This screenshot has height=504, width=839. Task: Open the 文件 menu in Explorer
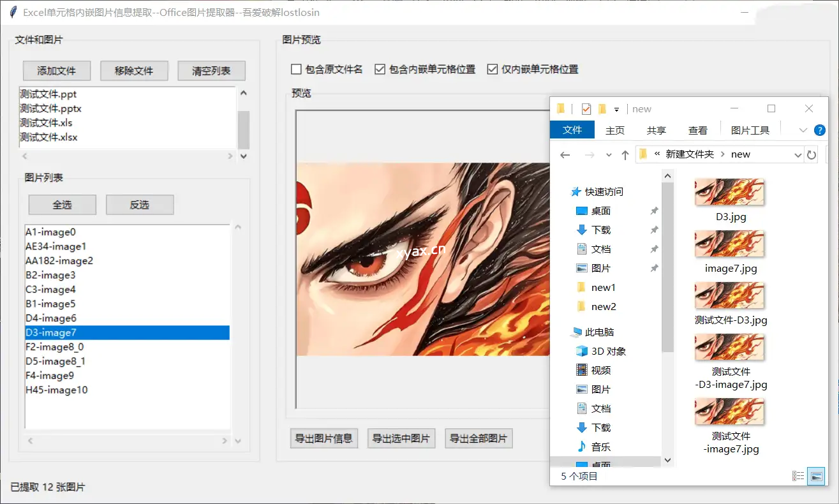click(572, 130)
